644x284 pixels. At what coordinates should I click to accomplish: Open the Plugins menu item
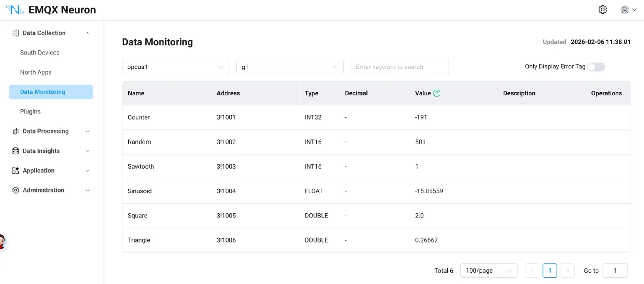click(x=31, y=111)
